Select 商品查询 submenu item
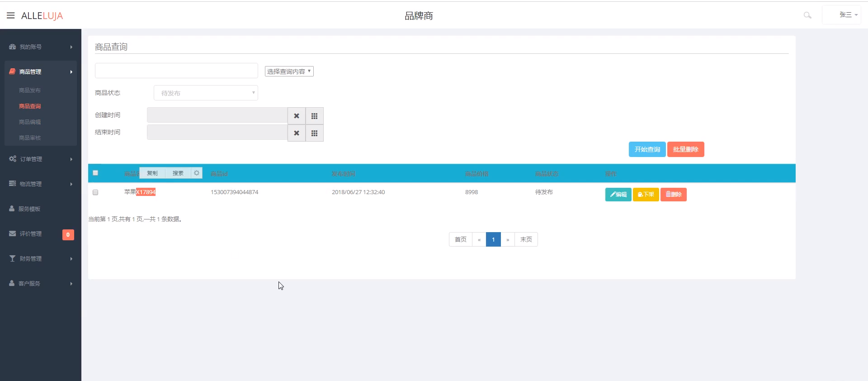Viewport: 868px width, 381px height. pyautogui.click(x=30, y=106)
